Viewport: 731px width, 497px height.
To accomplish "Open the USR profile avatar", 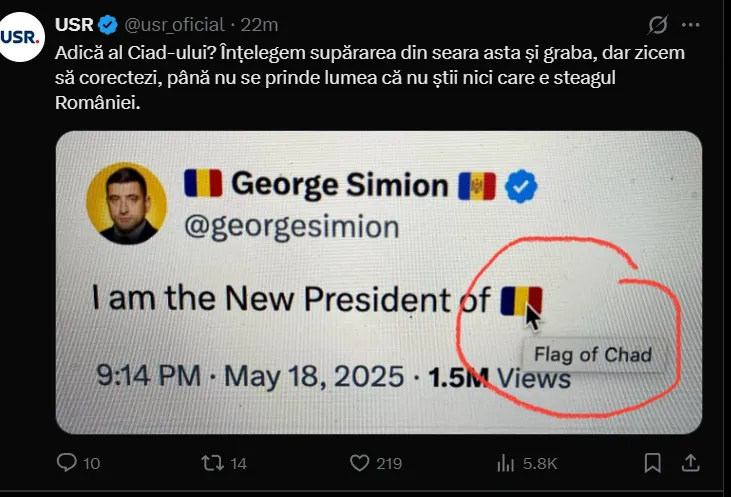I will tap(22, 38).
